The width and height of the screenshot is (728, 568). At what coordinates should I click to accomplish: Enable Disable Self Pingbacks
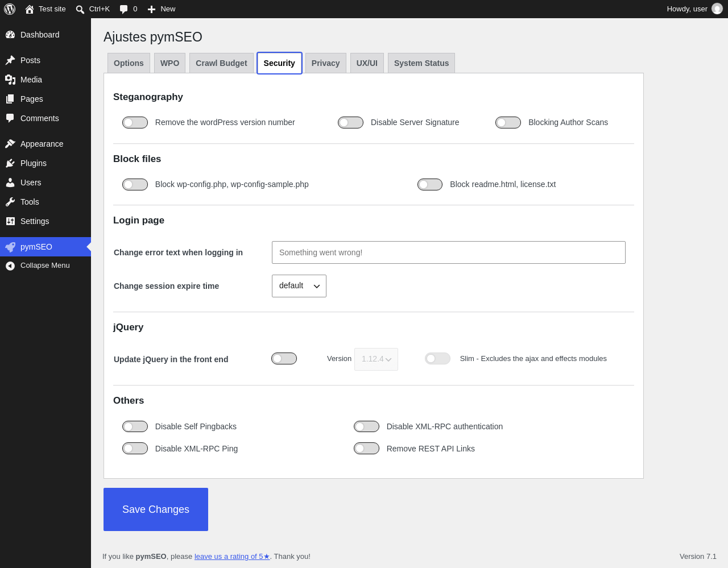pos(135,426)
